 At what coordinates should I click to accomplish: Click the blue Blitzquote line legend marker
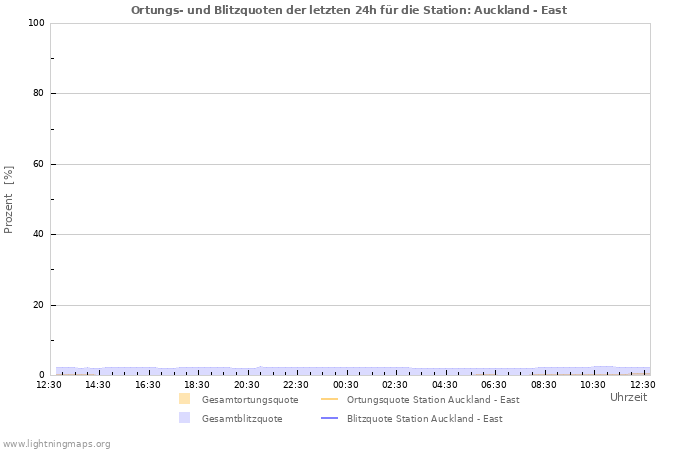pyautogui.click(x=329, y=418)
